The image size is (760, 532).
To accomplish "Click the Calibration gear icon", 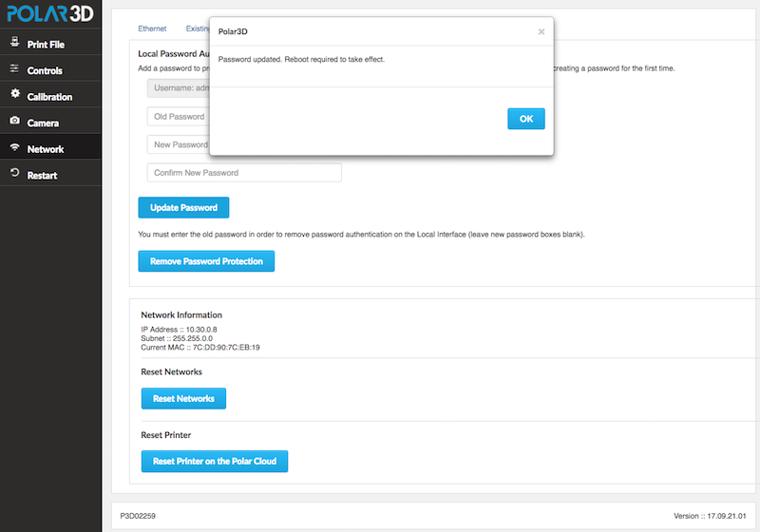I will 15,93.
